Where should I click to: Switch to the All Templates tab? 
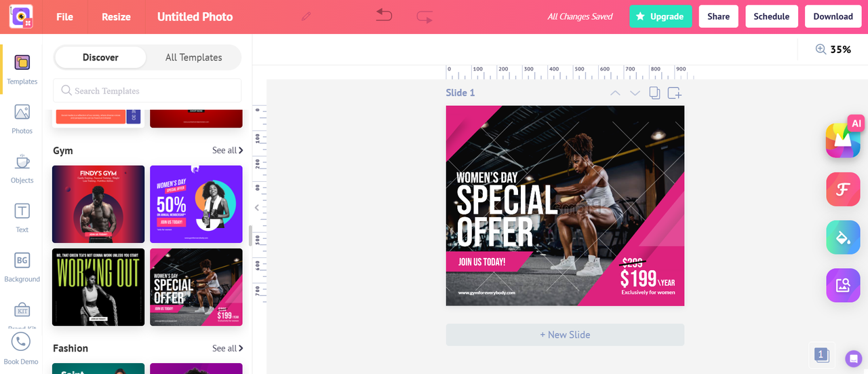point(193,58)
